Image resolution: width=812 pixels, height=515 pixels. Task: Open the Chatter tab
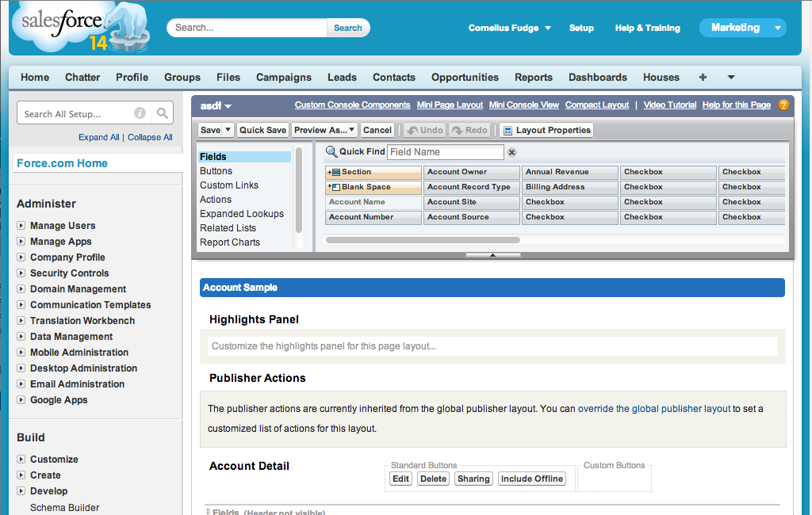tap(82, 77)
